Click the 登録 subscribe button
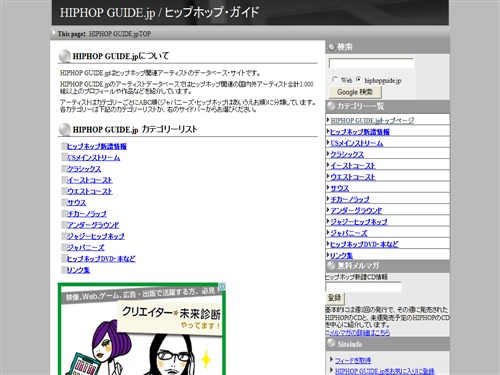The image size is (500, 375). click(x=334, y=298)
